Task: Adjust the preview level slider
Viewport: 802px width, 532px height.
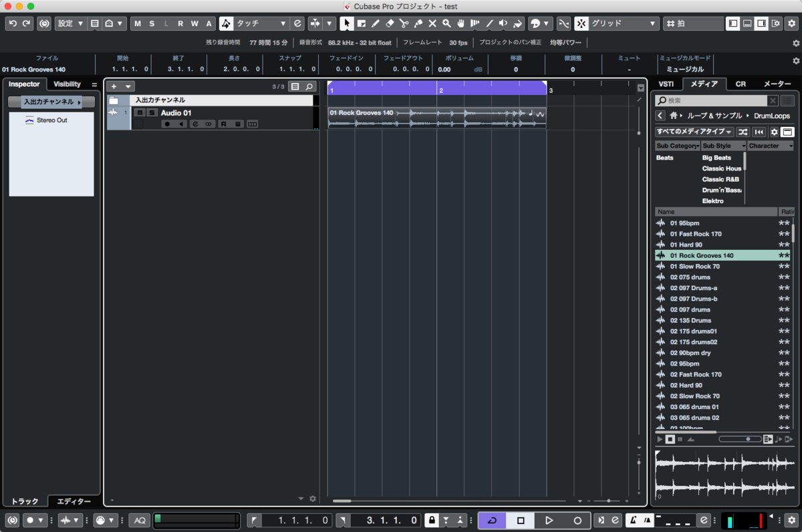Action: tap(740, 439)
